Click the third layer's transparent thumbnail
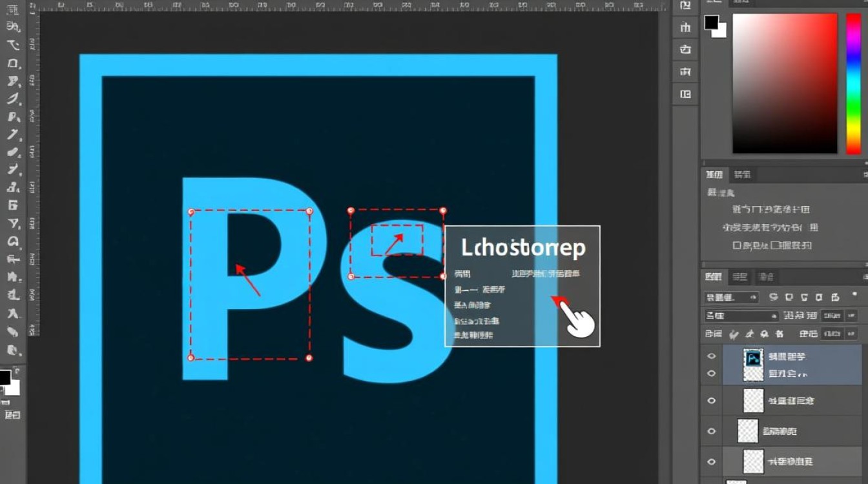The image size is (868, 484). click(748, 431)
